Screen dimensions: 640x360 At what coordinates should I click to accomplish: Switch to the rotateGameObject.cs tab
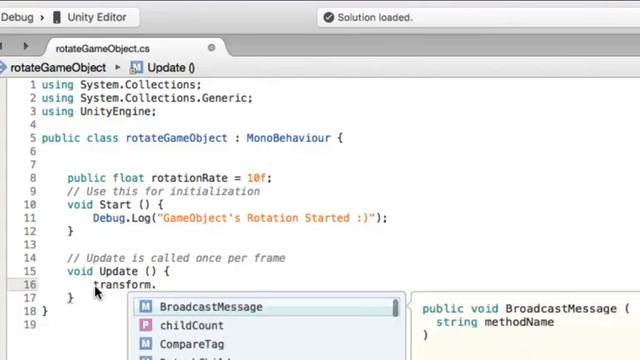coord(102,49)
